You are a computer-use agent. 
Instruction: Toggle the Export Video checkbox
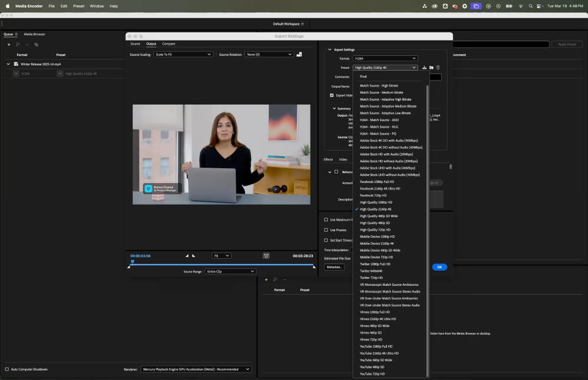332,95
